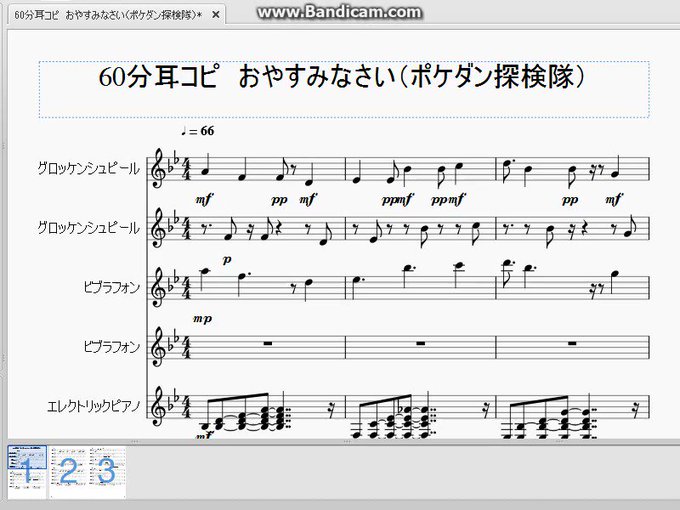Select first グロッケンシュピール staff label

point(88,168)
